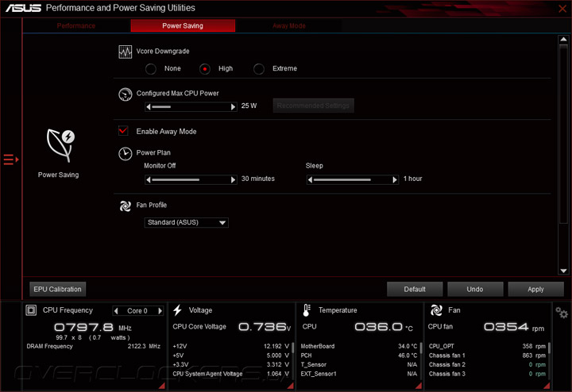
Task: Open the Fan Profile Standard (ASUS) dropdown
Action: [x=187, y=223]
